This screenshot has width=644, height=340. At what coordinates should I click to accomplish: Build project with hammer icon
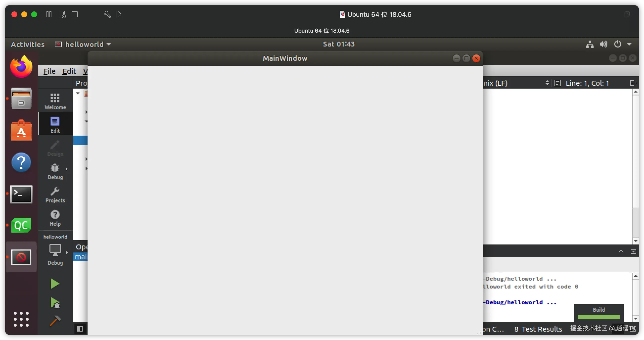(x=55, y=321)
